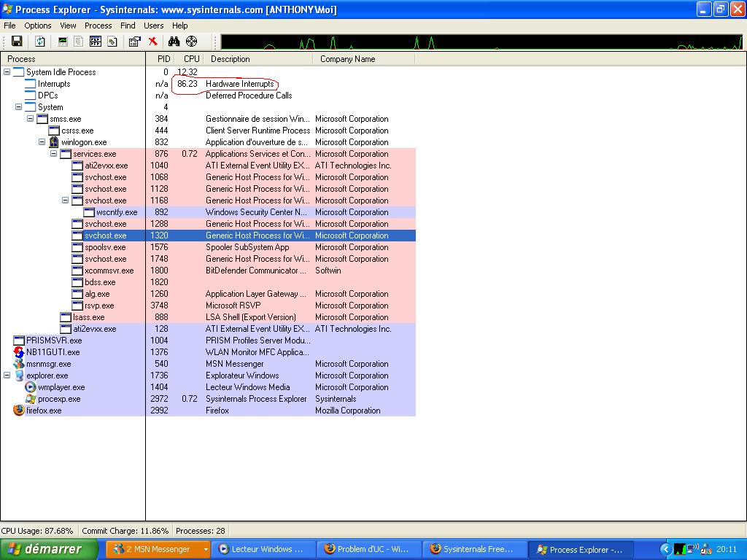Click the Save floppy disk toolbar icon
This screenshot has height=560, width=747.
(17, 42)
